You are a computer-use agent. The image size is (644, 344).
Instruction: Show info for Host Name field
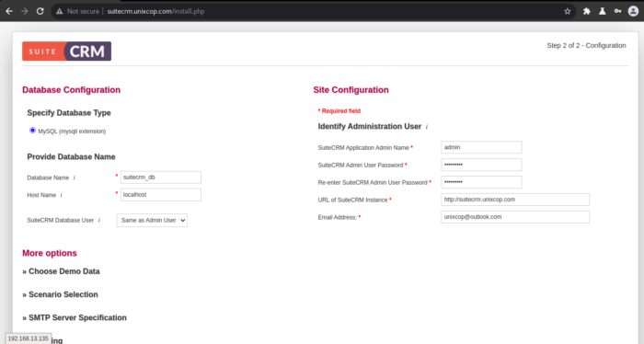[x=62, y=195]
